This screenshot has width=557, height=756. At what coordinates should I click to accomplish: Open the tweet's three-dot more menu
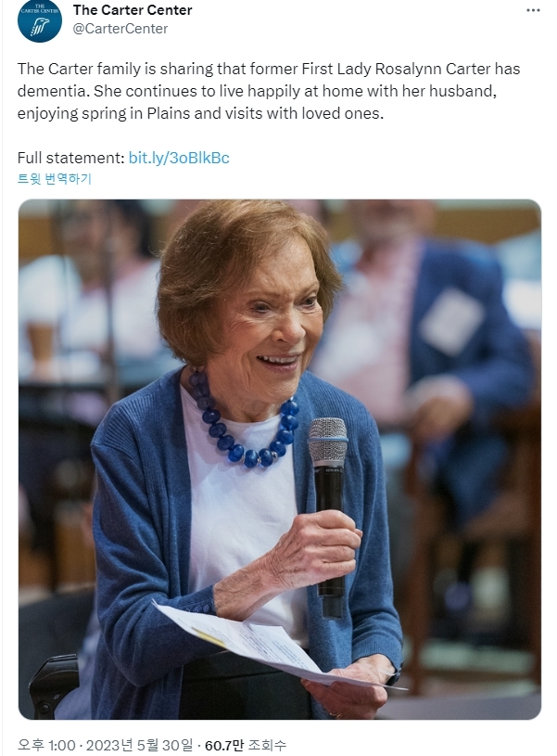(x=532, y=10)
